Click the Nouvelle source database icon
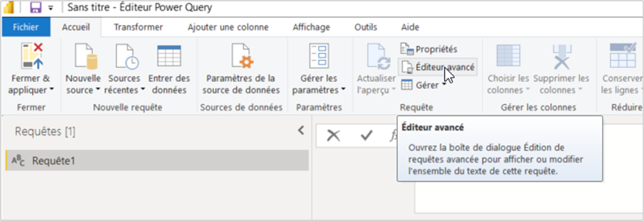This screenshot has height=221, width=644. pos(85,56)
